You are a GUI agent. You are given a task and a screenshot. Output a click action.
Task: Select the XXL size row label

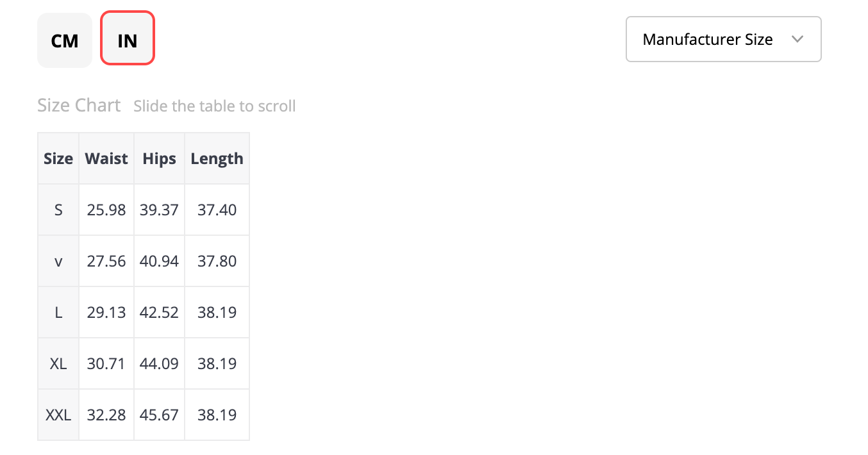pos(58,415)
